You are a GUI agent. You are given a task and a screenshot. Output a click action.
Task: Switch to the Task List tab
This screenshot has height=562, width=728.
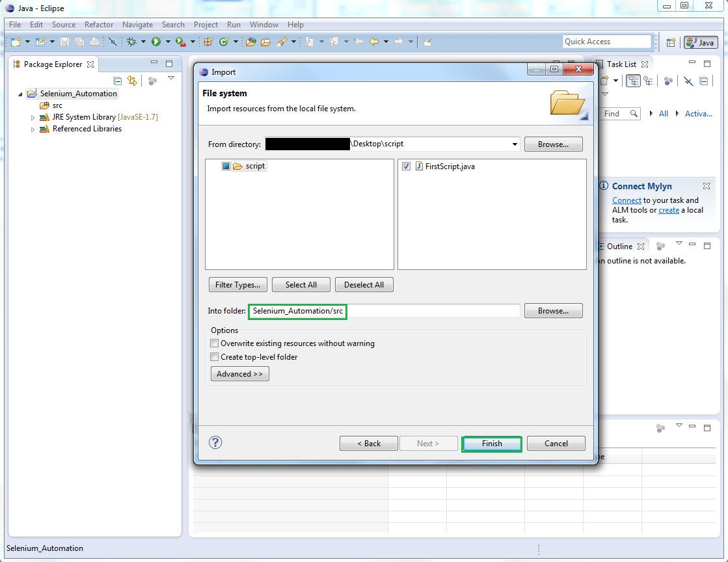(x=623, y=64)
